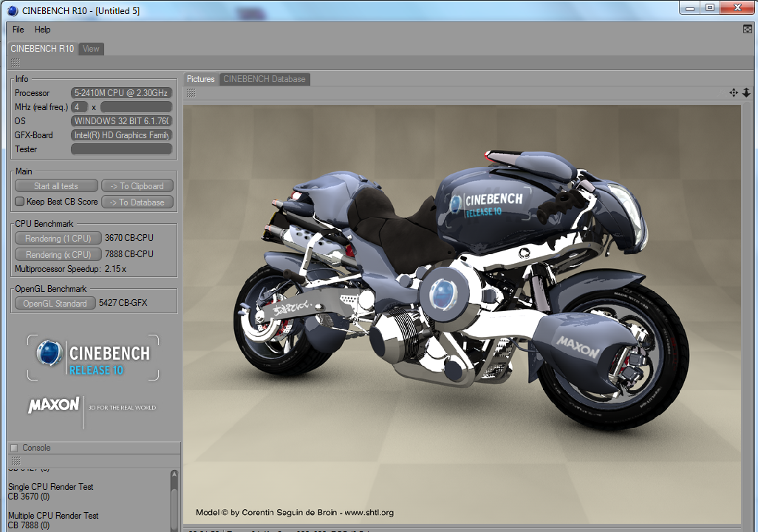This screenshot has height=532, width=758.
Task: Click the Multiprocessor Speedup 2.15 x text
Action: pos(71,269)
